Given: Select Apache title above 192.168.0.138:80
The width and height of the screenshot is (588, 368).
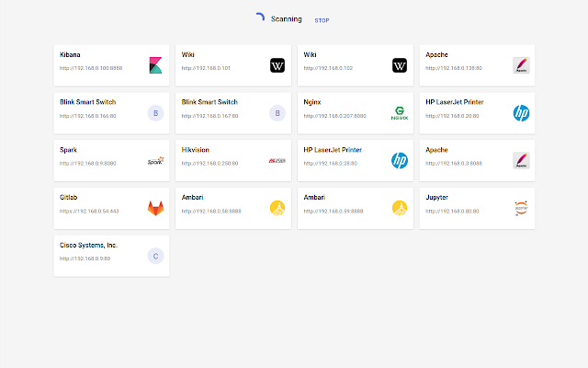Looking at the screenshot, I should [436, 55].
